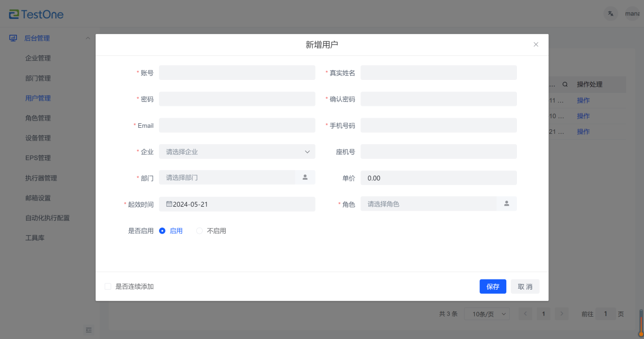Click the 前往 page number input
644x339 pixels.
click(x=606, y=314)
